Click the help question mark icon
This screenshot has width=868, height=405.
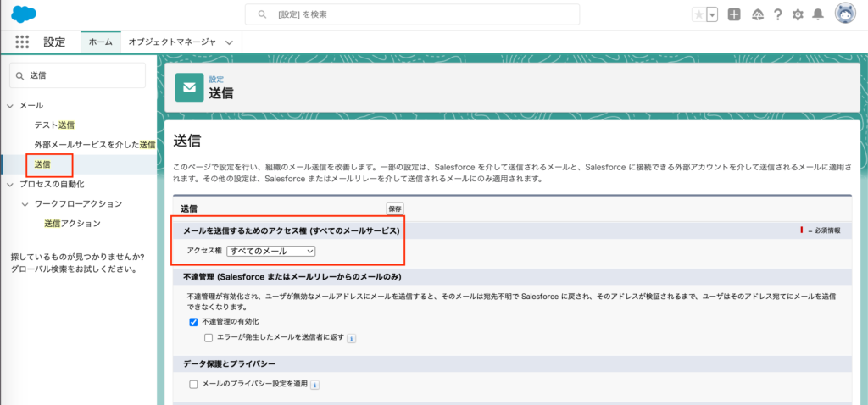coord(777,14)
